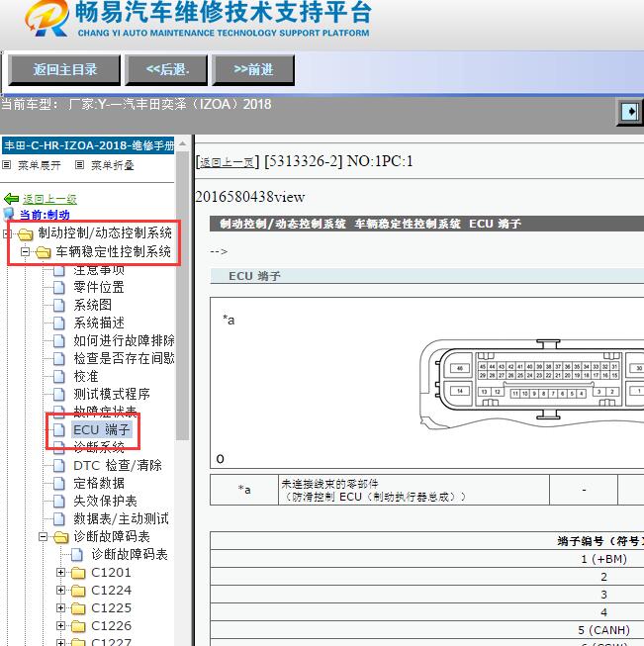Image resolution: width=644 pixels, height=646 pixels.
Task: Open the 返回上一页 link
Action: click(x=226, y=162)
